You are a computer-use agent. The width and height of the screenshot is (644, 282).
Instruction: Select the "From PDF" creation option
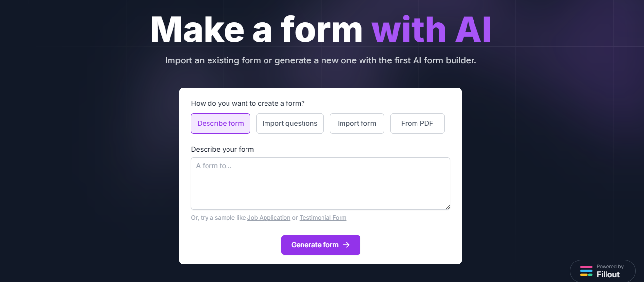click(417, 123)
